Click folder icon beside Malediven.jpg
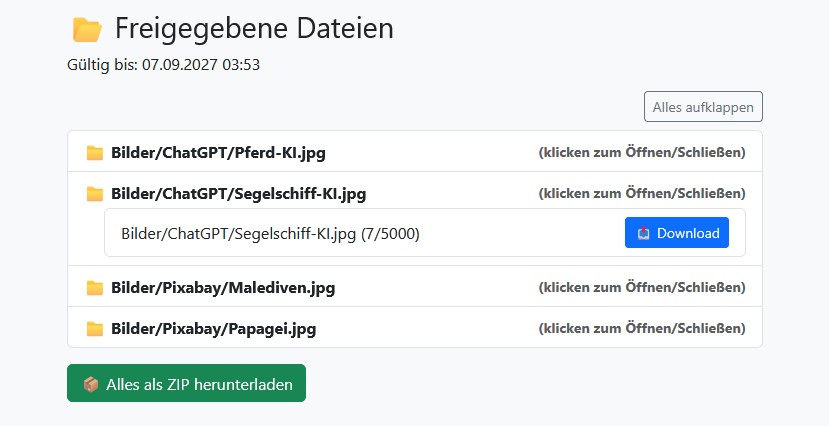 tap(95, 288)
